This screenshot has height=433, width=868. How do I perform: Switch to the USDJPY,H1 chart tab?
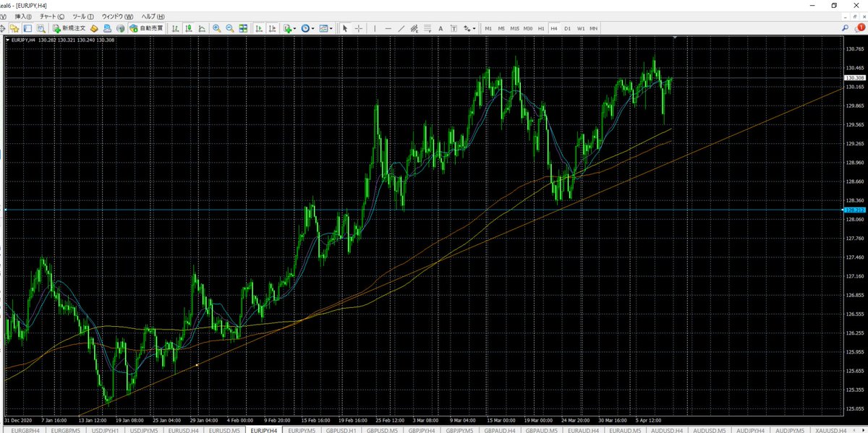coord(105,429)
